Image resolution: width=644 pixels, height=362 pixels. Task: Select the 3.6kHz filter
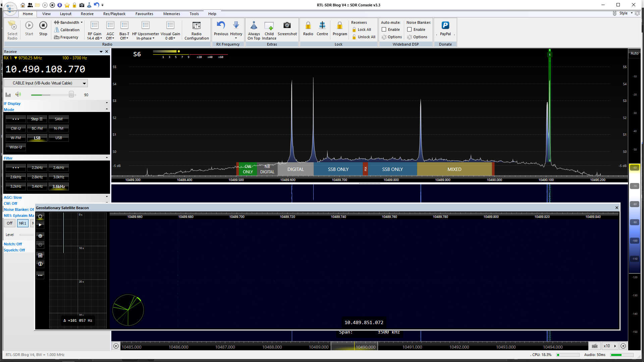tap(58, 186)
